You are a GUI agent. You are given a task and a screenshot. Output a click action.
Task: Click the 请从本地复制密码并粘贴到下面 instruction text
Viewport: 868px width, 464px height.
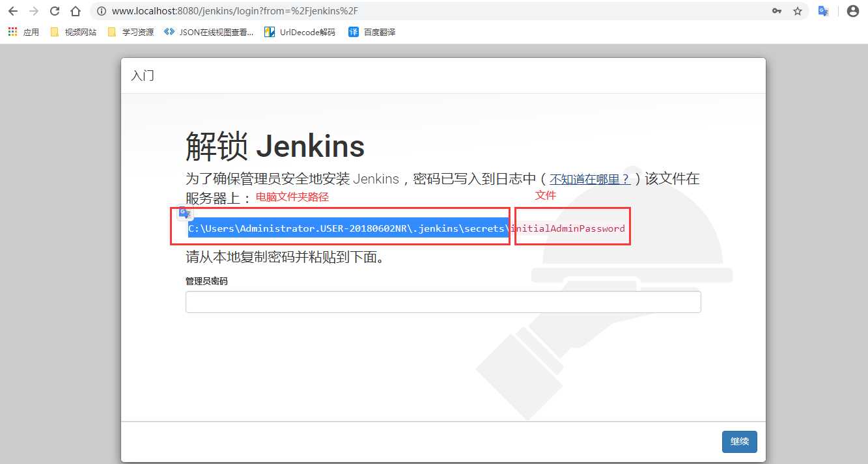point(285,257)
